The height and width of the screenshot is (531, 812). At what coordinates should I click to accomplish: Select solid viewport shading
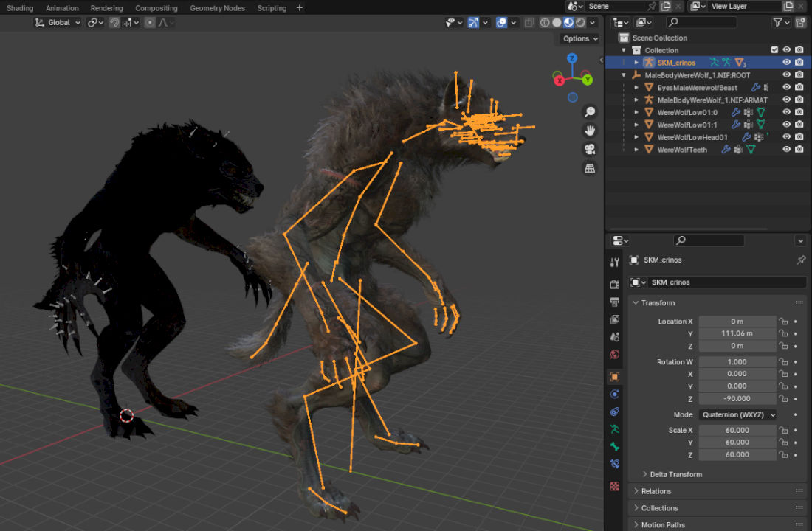pyautogui.click(x=557, y=22)
